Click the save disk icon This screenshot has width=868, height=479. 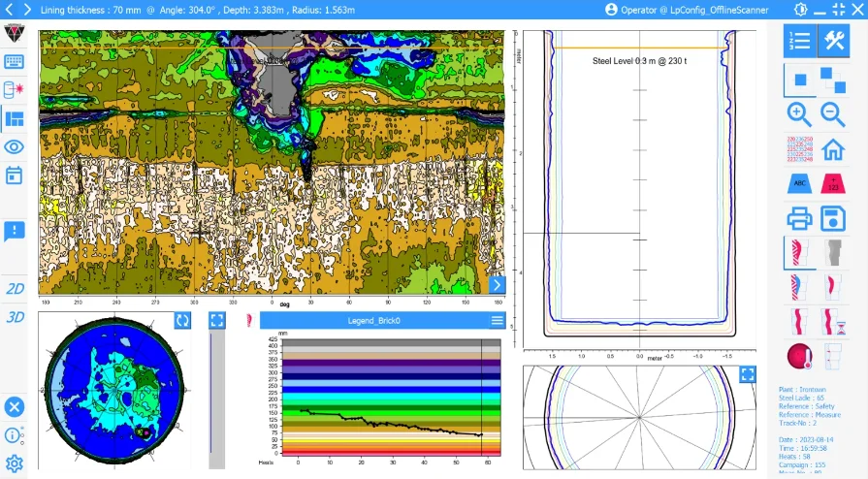(x=833, y=218)
